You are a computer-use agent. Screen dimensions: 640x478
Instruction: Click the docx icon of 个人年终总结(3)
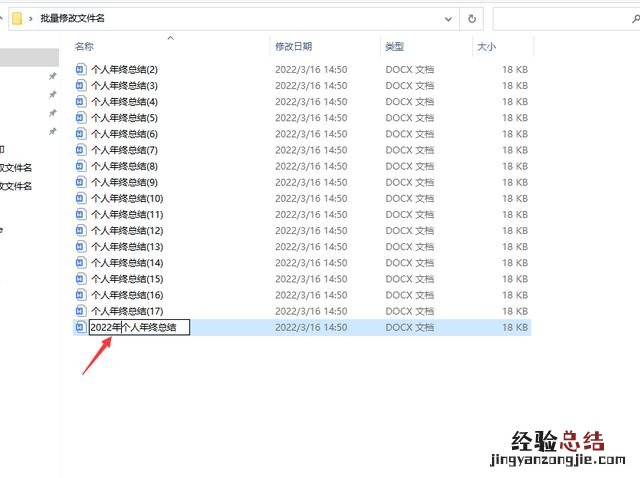click(x=81, y=85)
